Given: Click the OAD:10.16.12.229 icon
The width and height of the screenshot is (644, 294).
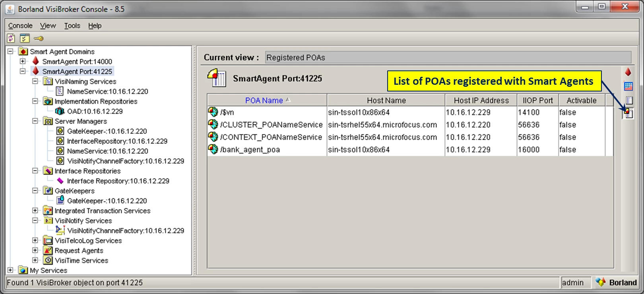Looking at the screenshot, I should click(60, 111).
